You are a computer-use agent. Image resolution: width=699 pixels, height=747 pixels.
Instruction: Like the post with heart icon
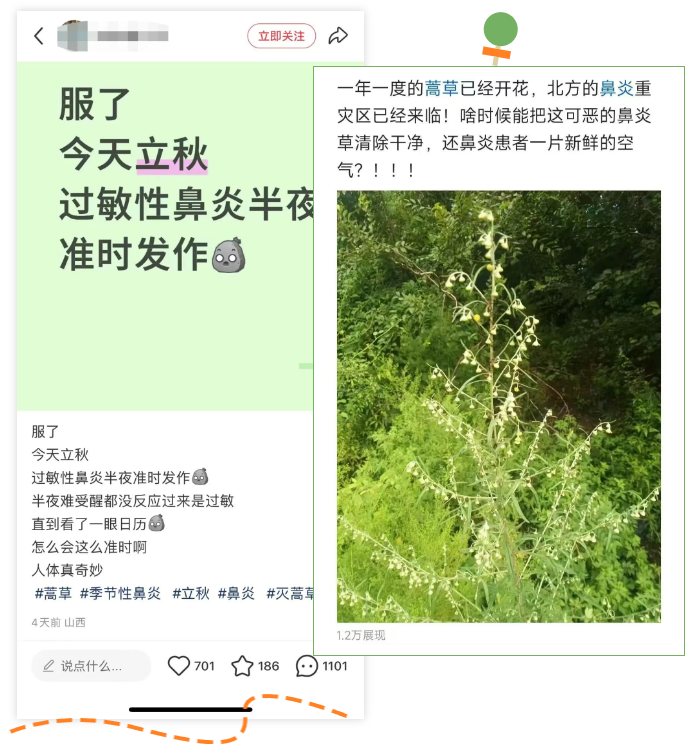[x=179, y=666]
